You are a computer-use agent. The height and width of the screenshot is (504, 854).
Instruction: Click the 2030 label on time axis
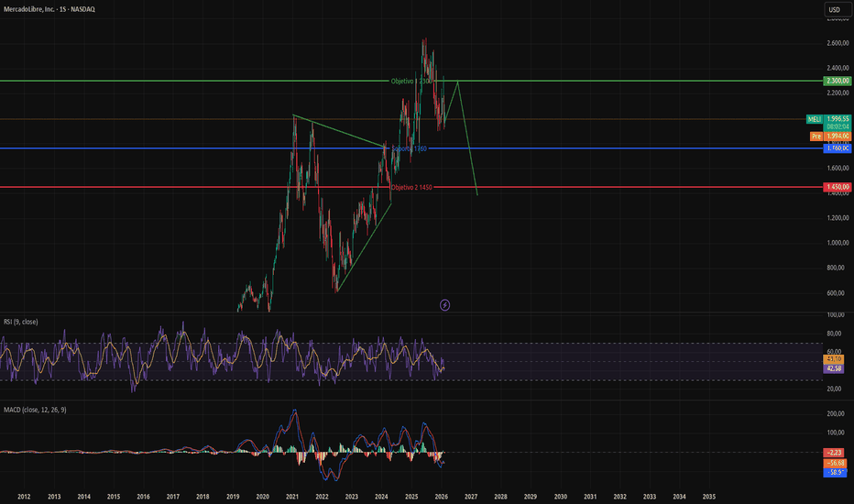(561, 497)
